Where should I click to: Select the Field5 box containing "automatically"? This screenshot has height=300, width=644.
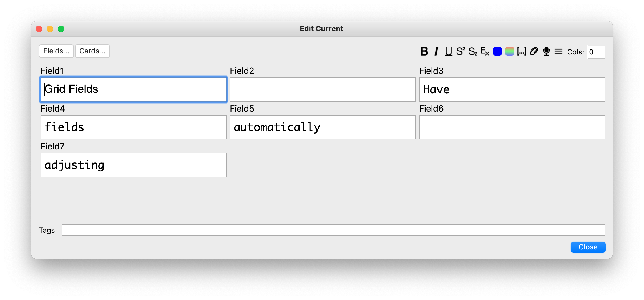tap(323, 127)
